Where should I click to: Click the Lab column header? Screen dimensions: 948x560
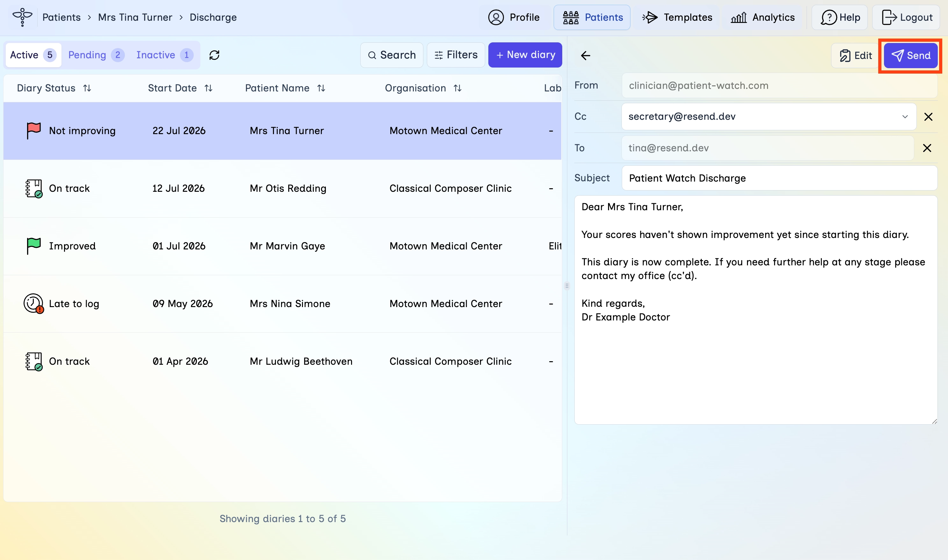552,88
